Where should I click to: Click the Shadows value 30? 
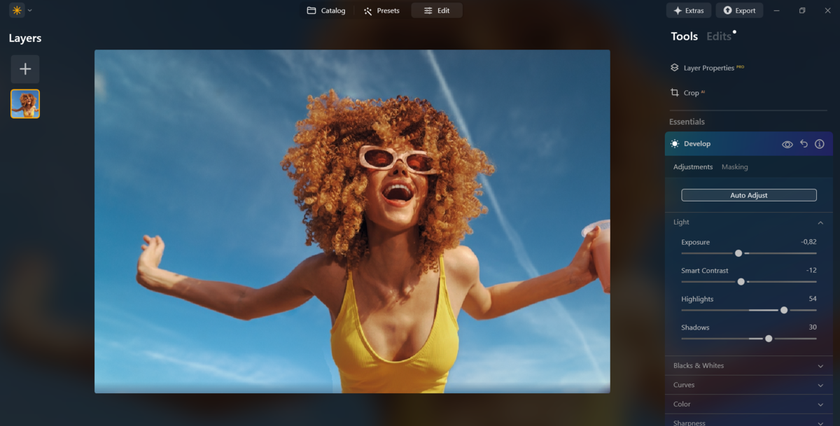tap(813, 327)
